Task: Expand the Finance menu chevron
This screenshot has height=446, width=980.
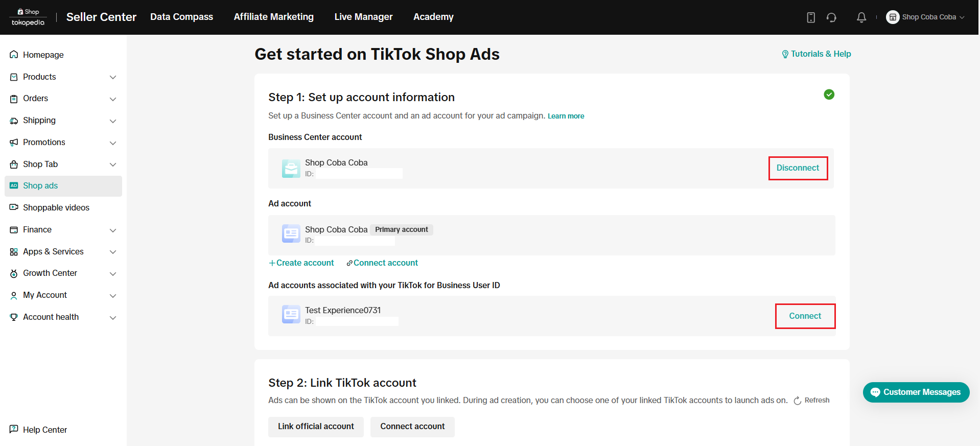Action: click(113, 230)
